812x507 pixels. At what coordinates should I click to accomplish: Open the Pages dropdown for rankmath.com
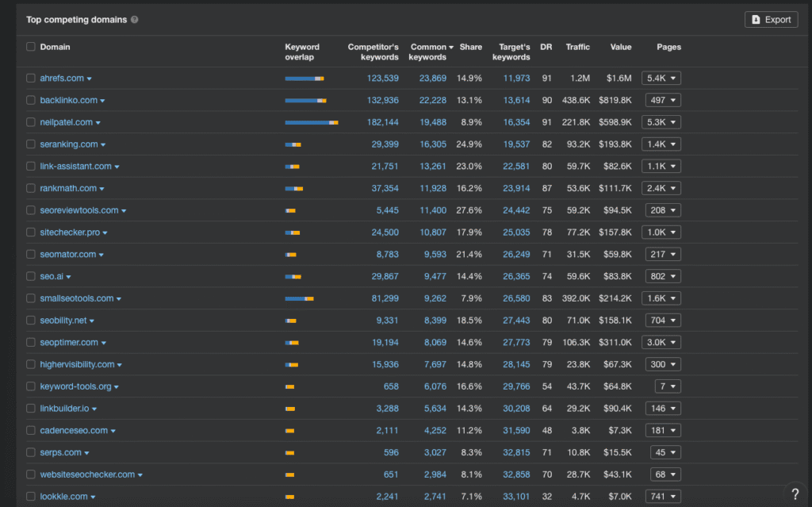pyautogui.click(x=662, y=188)
